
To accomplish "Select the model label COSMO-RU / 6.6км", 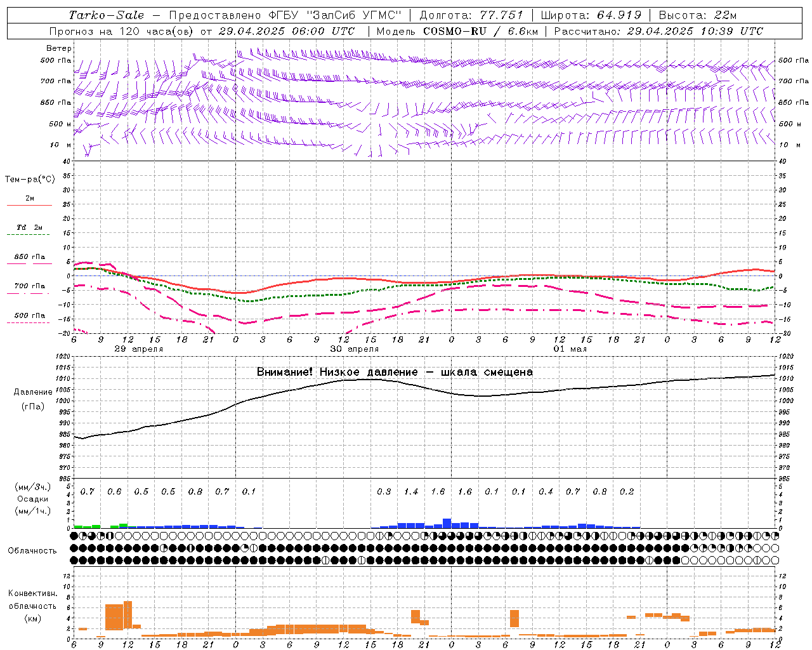I will pos(481,31).
